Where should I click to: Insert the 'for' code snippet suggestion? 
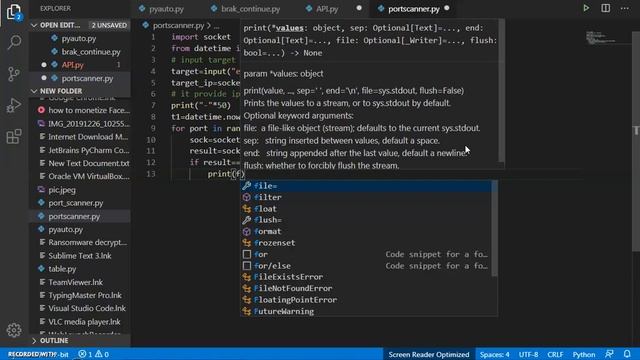click(x=366, y=254)
